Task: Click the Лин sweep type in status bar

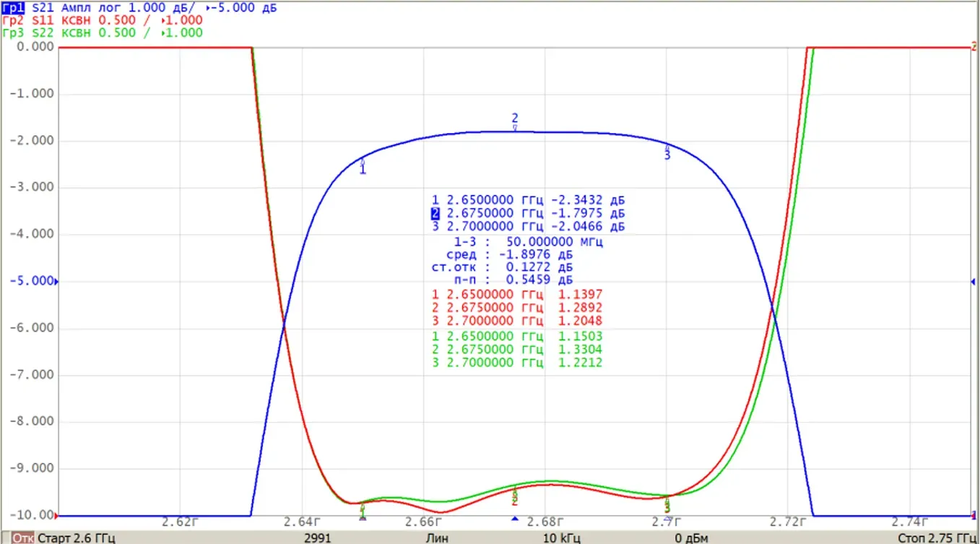Action: tap(436, 538)
